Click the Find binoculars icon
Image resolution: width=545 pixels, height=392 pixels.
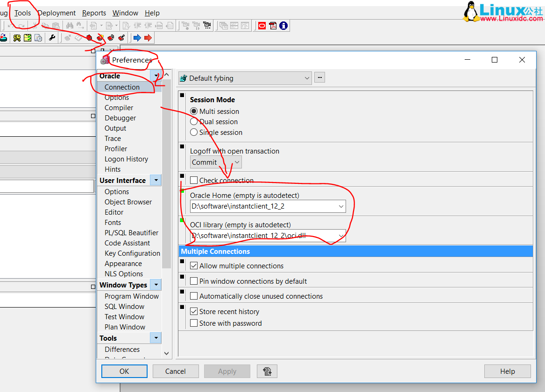[70, 26]
